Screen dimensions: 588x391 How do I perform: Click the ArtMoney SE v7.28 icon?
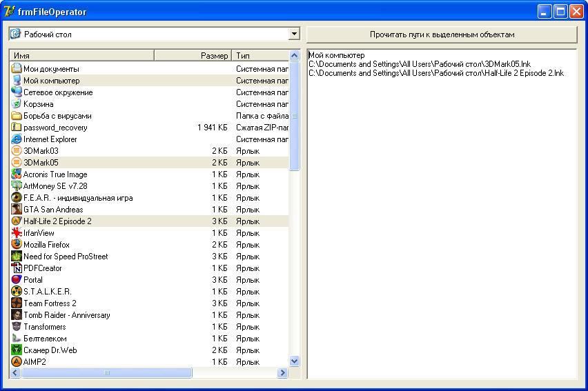(x=17, y=186)
